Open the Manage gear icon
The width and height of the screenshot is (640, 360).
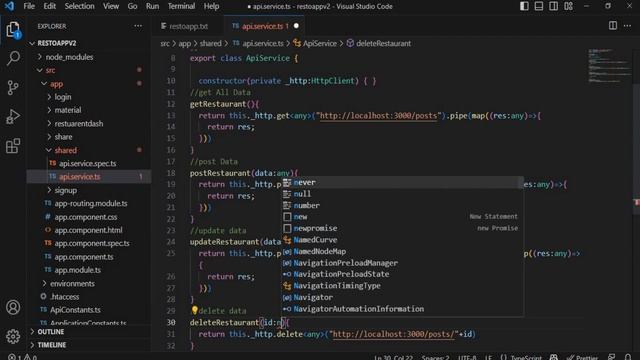[13, 336]
